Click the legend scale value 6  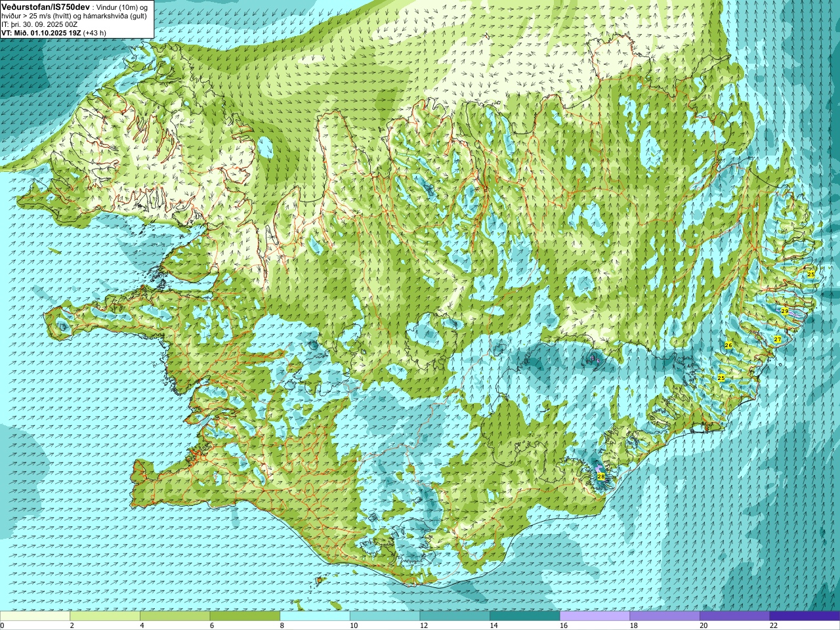(x=212, y=625)
